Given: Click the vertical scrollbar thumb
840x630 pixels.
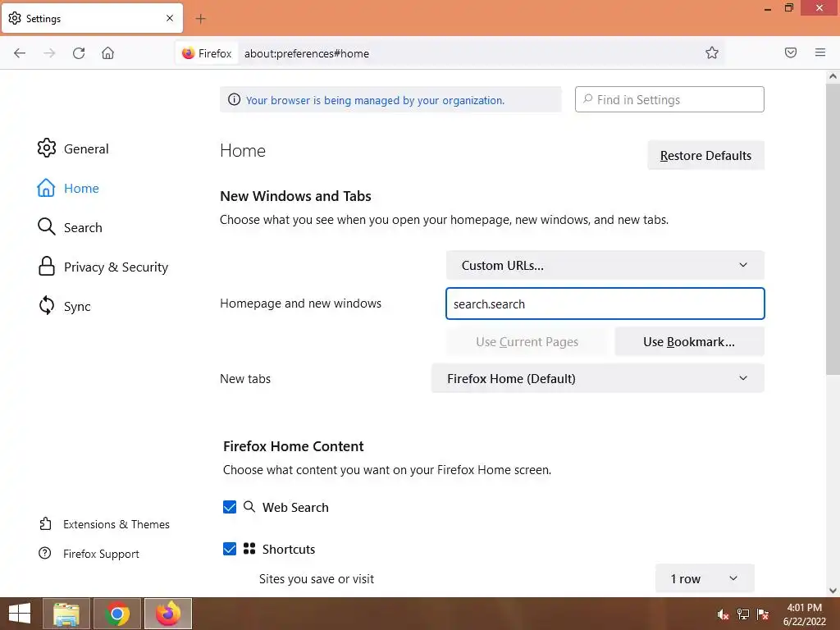Looking at the screenshot, I should tap(833, 230).
